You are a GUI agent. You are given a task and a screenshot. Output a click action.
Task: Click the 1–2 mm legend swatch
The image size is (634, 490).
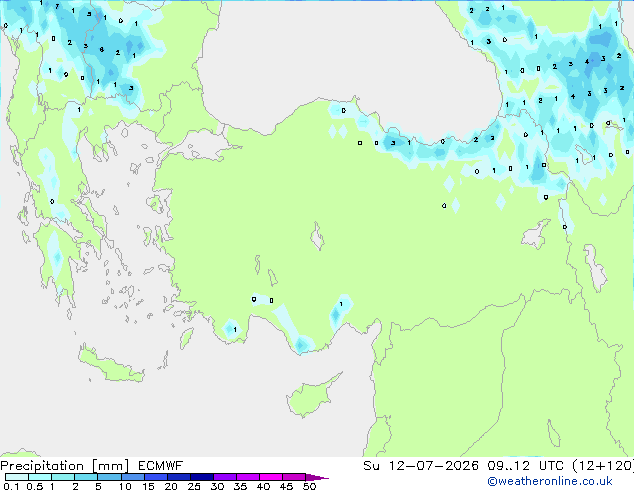63,477
